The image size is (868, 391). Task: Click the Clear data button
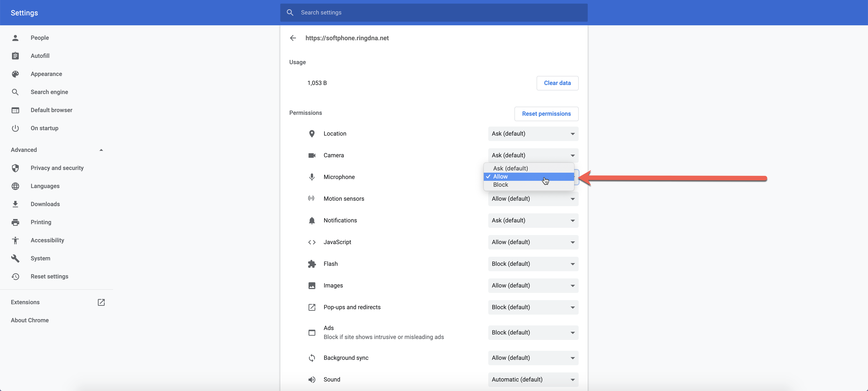[557, 83]
